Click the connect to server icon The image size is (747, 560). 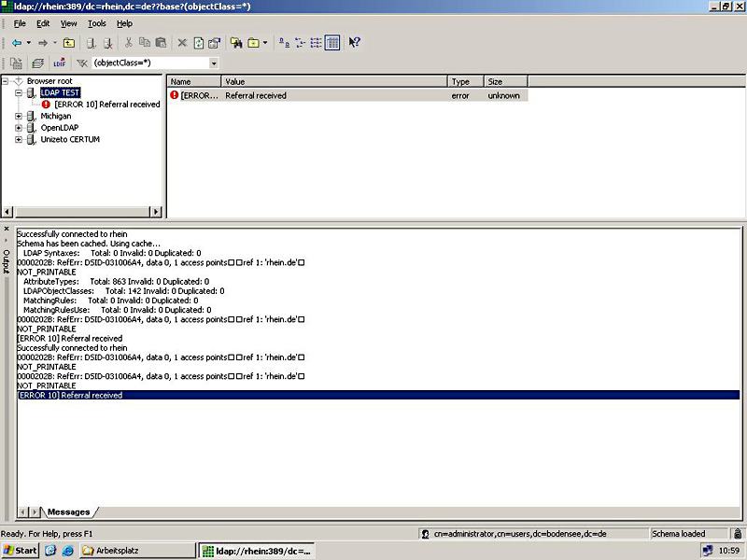click(x=91, y=43)
